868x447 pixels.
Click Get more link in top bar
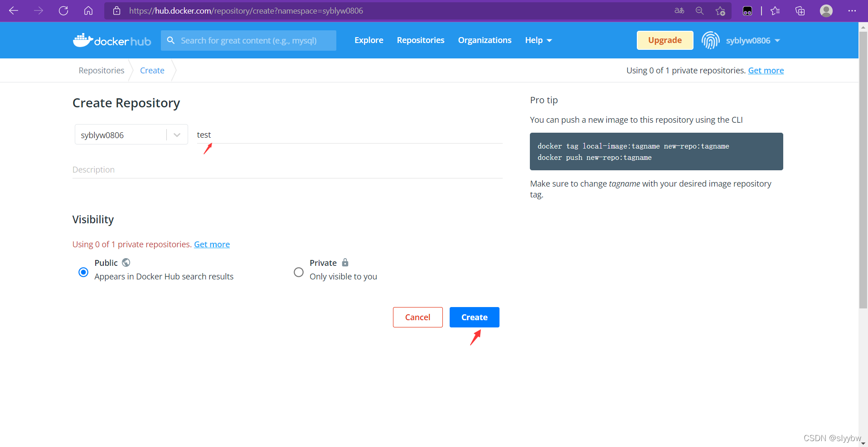(x=766, y=70)
